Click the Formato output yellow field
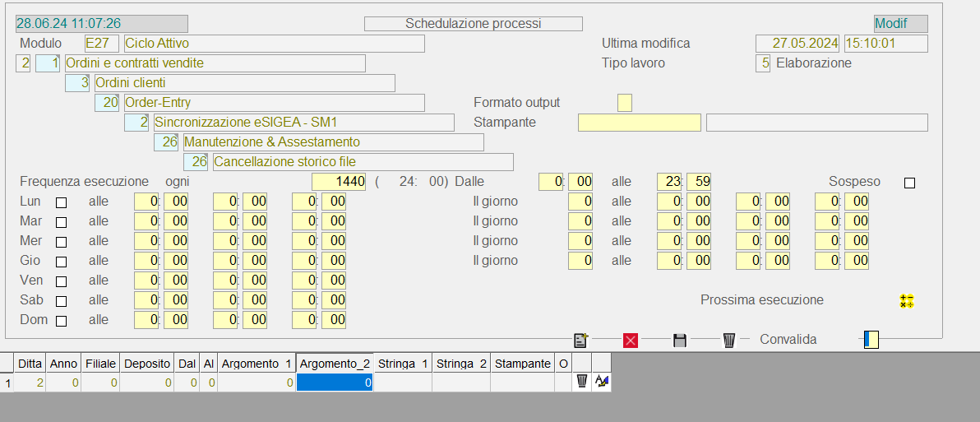 click(625, 103)
